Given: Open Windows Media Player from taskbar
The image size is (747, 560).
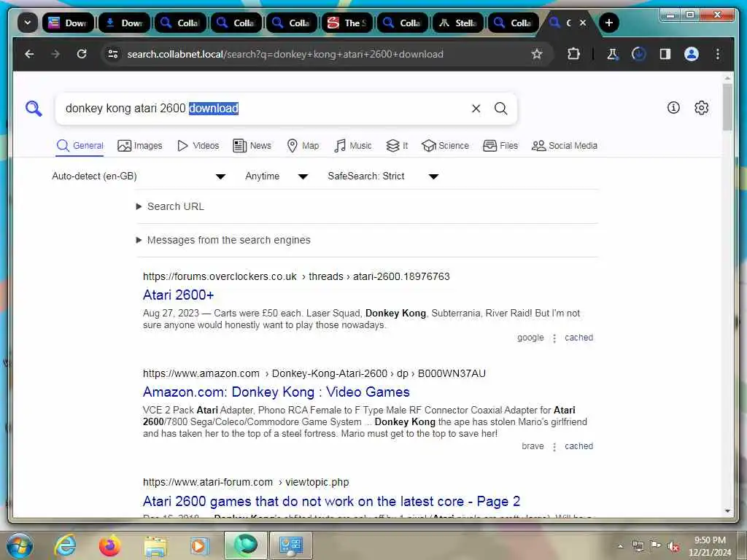Looking at the screenshot, I should pyautogui.click(x=199, y=545).
